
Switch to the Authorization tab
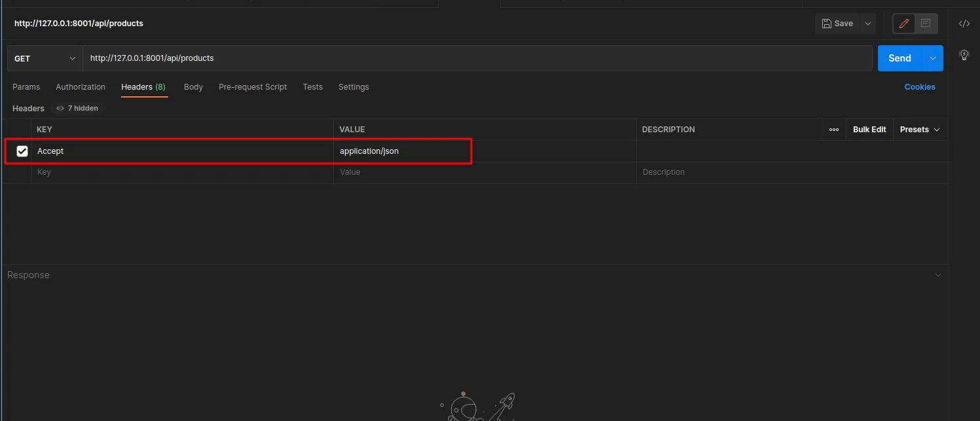click(81, 87)
